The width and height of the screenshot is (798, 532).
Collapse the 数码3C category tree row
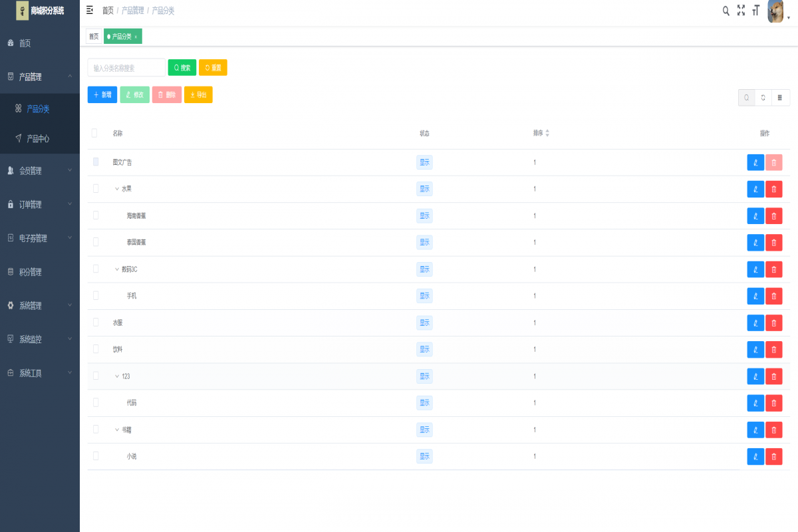pyautogui.click(x=117, y=269)
